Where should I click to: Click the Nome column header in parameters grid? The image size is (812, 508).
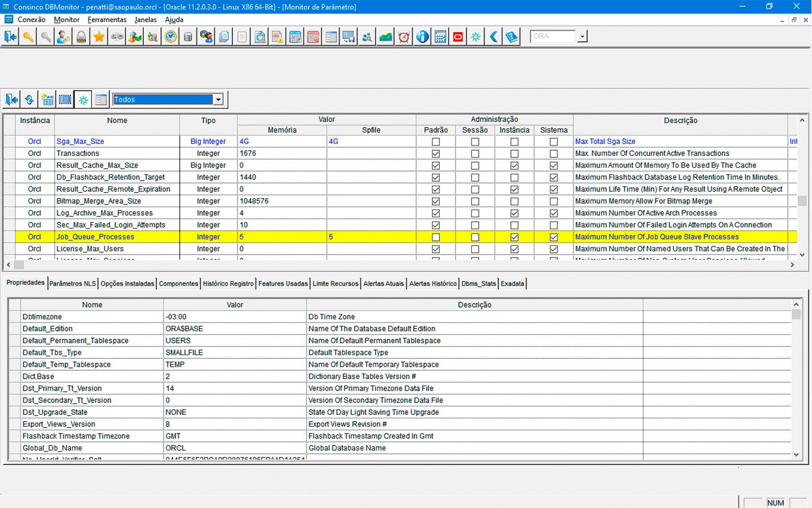[x=117, y=120]
